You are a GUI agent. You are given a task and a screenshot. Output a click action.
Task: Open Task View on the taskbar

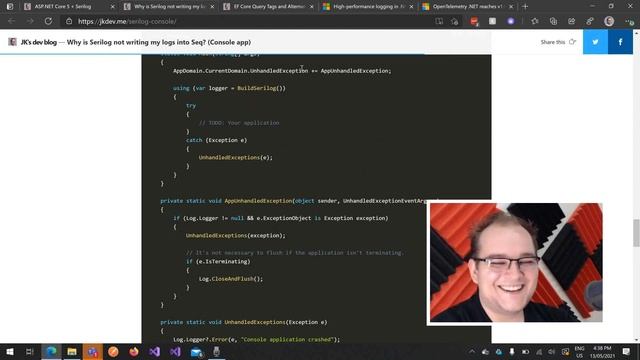tap(29, 351)
